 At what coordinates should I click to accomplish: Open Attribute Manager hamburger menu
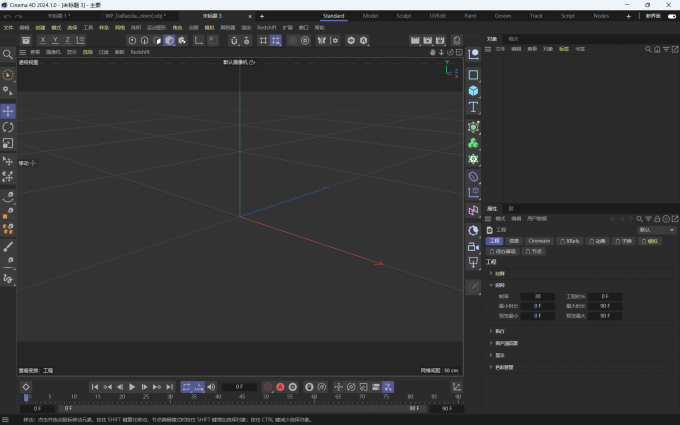pos(488,219)
